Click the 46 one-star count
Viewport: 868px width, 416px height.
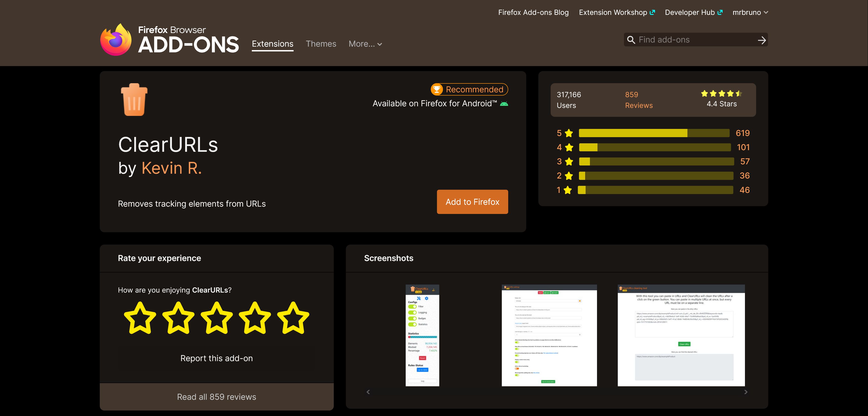point(745,190)
